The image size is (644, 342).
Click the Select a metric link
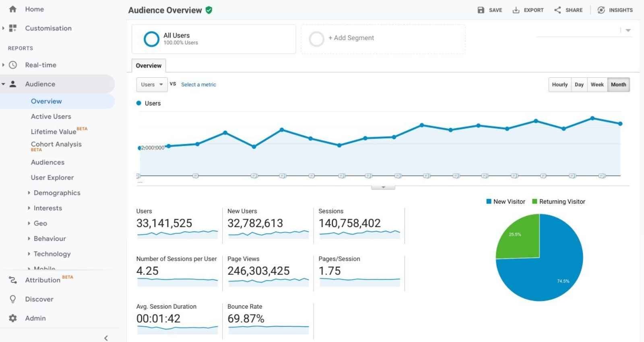[198, 84]
